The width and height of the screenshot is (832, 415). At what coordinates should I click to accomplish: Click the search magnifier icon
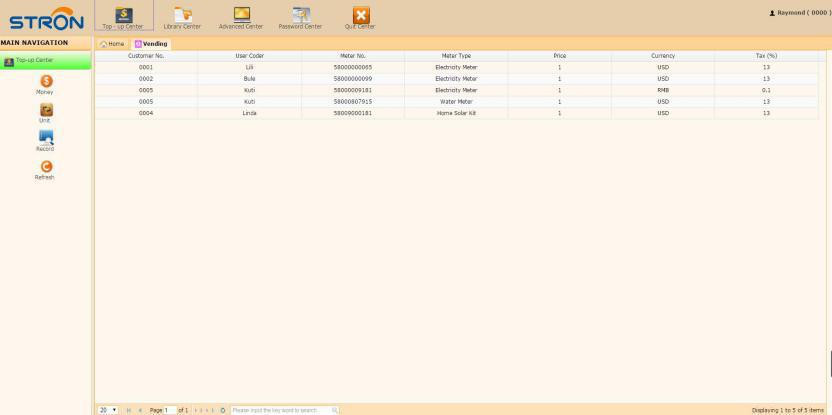pos(335,410)
